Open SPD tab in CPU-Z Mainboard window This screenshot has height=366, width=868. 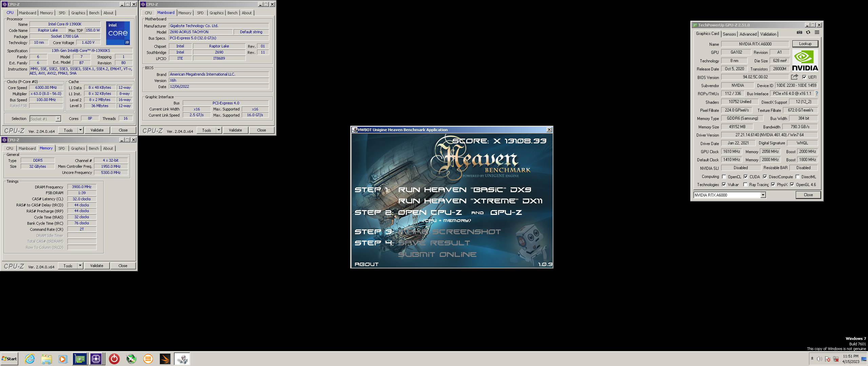(200, 13)
